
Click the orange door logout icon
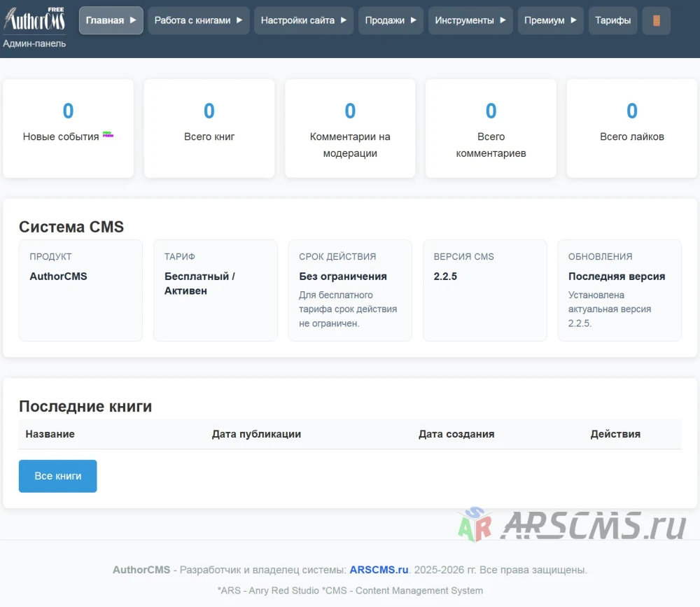pos(657,20)
